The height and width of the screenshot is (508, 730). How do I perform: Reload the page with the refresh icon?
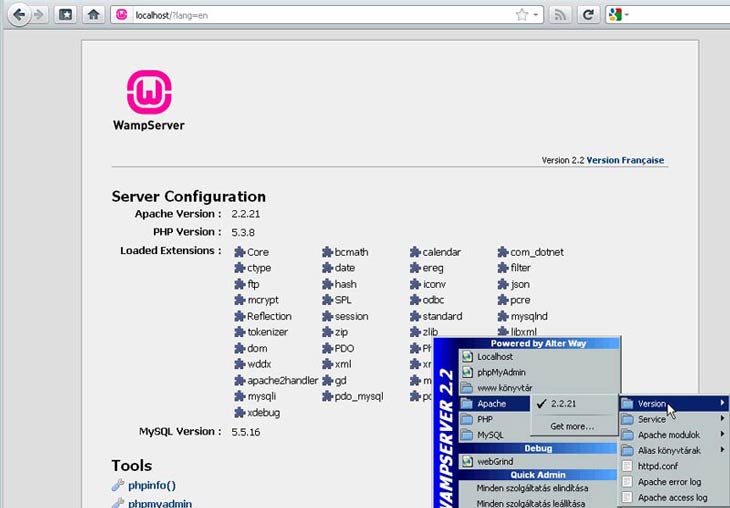tap(588, 15)
